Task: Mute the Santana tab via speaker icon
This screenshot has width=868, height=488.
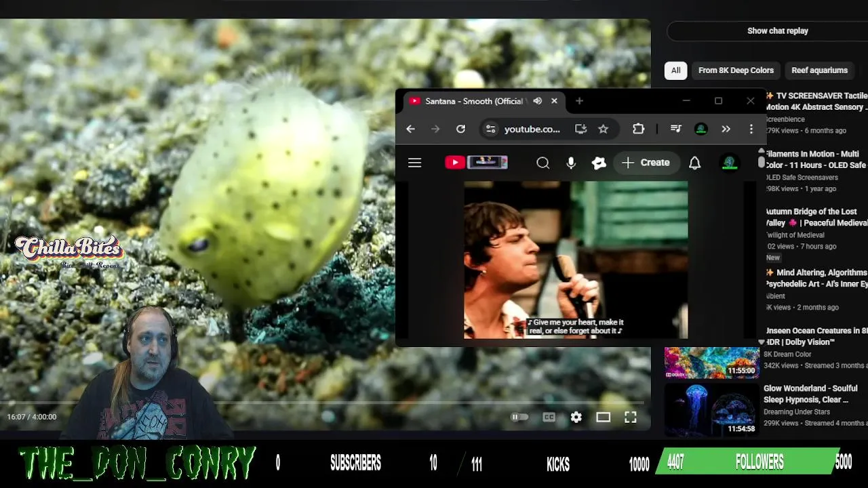Action: pyautogui.click(x=537, y=101)
